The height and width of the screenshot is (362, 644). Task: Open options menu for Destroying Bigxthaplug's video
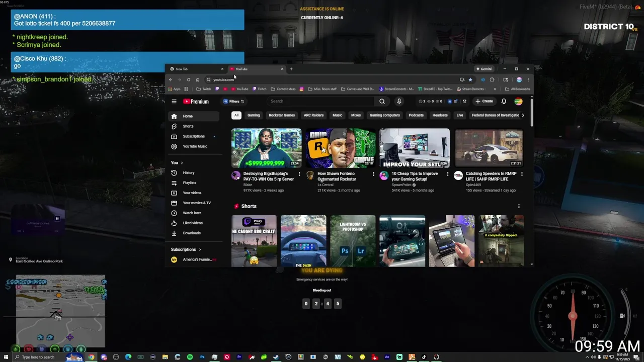[299, 174]
